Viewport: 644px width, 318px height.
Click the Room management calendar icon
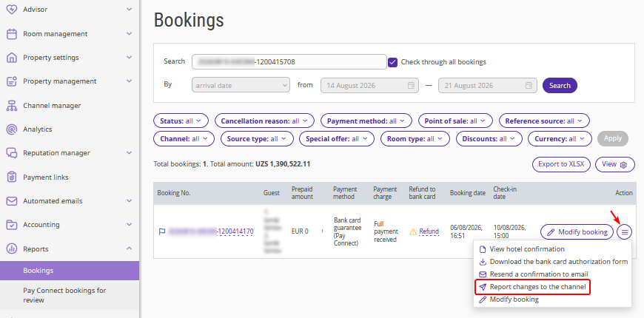pyautogui.click(x=12, y=33)
